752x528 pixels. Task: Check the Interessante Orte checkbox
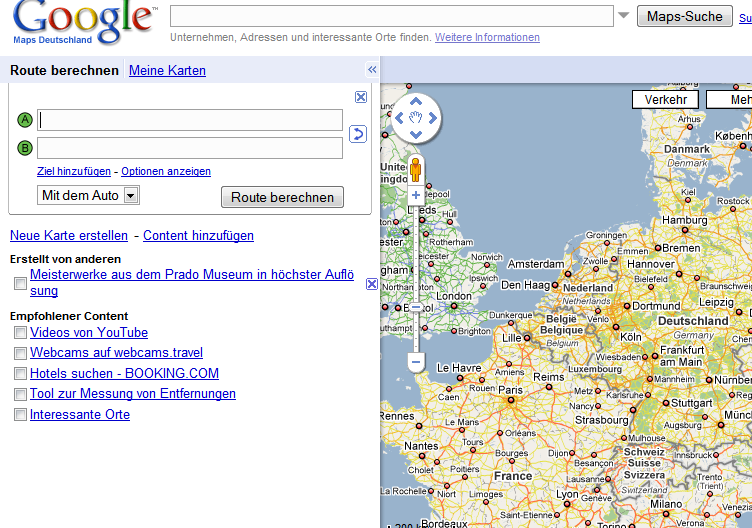coord(20,415)
